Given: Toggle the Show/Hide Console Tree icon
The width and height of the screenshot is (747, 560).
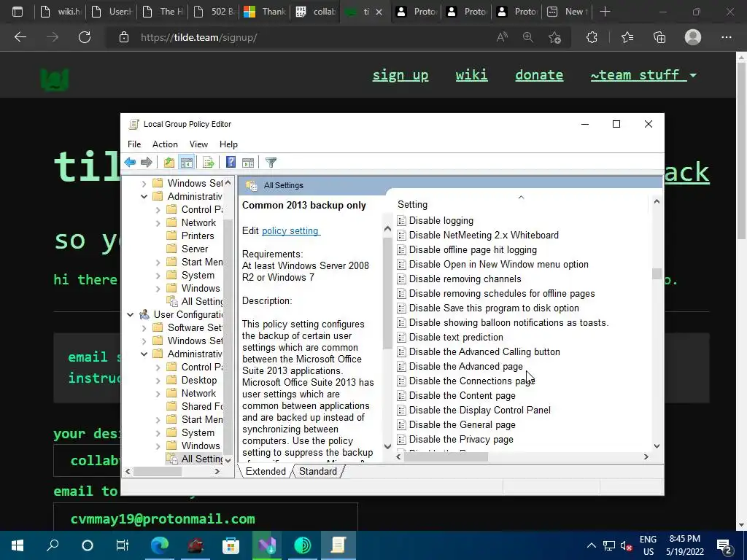Looking at the screenshot, I should click(x=186, y=163).
